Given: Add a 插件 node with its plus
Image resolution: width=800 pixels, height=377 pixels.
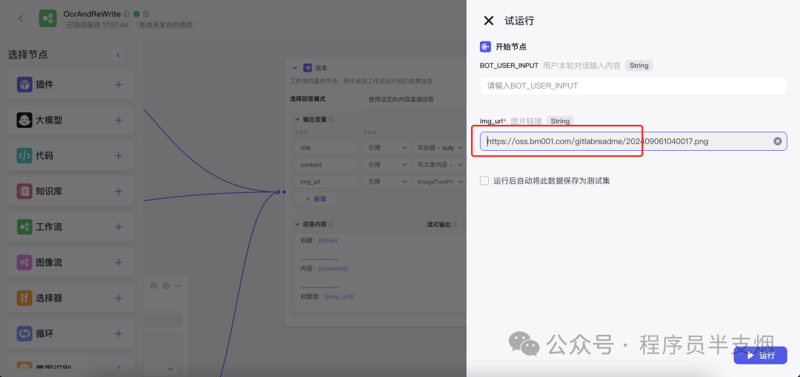Looking at the screenshot, I should (118, 85).
